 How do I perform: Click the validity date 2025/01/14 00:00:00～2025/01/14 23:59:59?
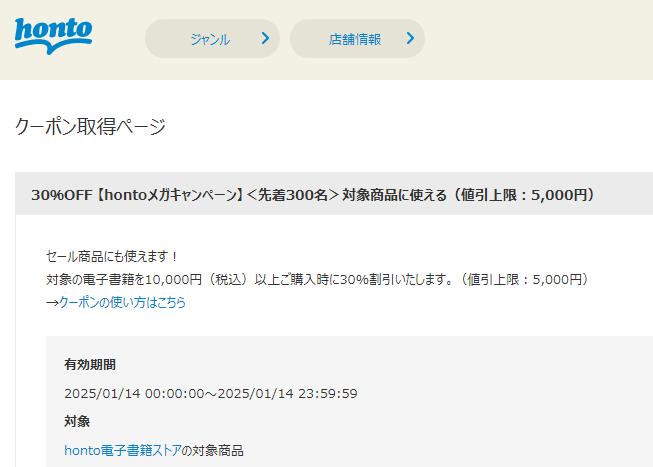pyautogui.click(x=211, y=394)
